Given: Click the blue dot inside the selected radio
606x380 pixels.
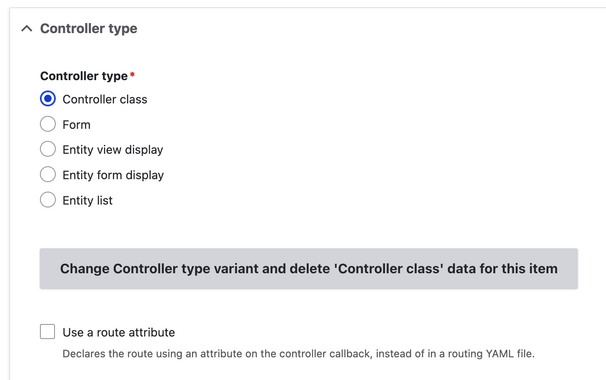Looking at the screenshot, I should [x=48, y=99].
